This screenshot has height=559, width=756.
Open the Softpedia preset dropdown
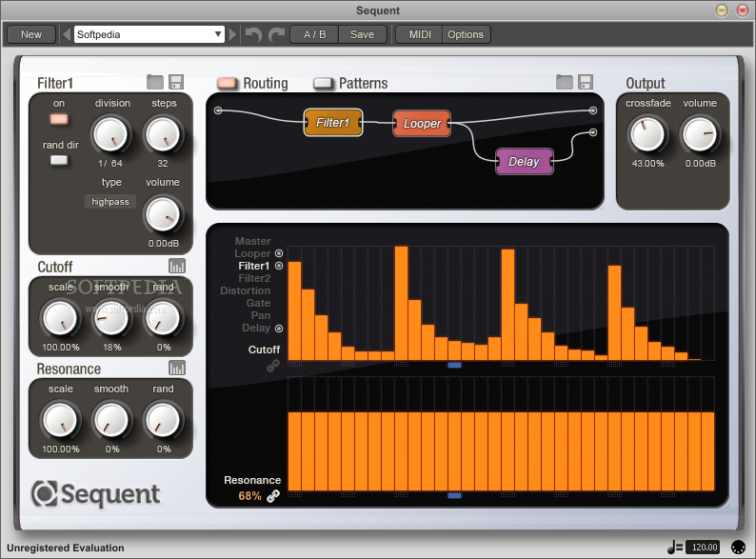click(x=149, y=34)
